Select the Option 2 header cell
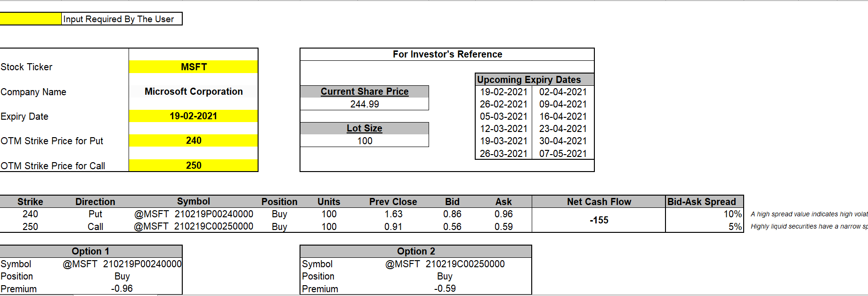This screenshot has height=296, width=868. tap(416, 251)
